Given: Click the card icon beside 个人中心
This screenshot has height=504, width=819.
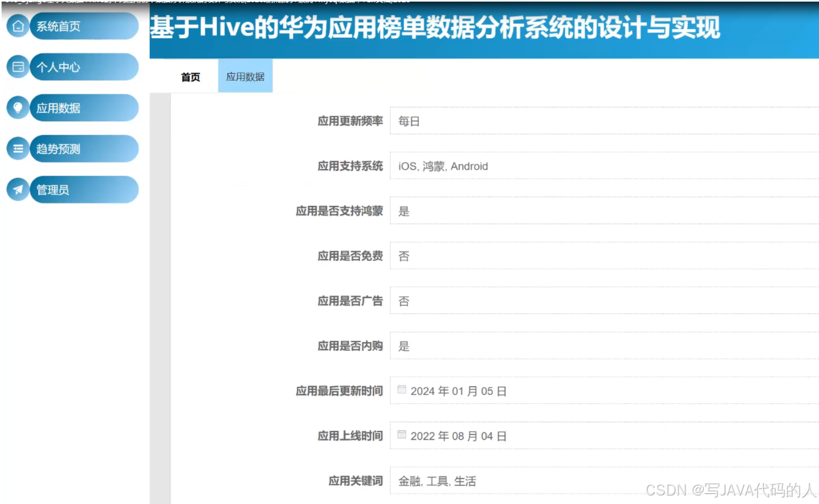Looking at the screenshot, I should tap(18, 67).
